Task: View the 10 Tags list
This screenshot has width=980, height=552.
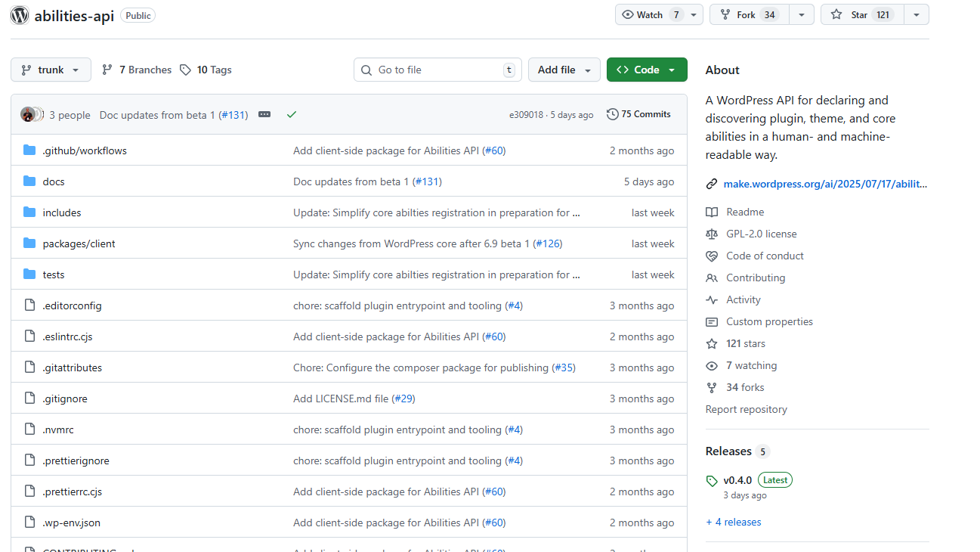Action: [x=206, y=70]
